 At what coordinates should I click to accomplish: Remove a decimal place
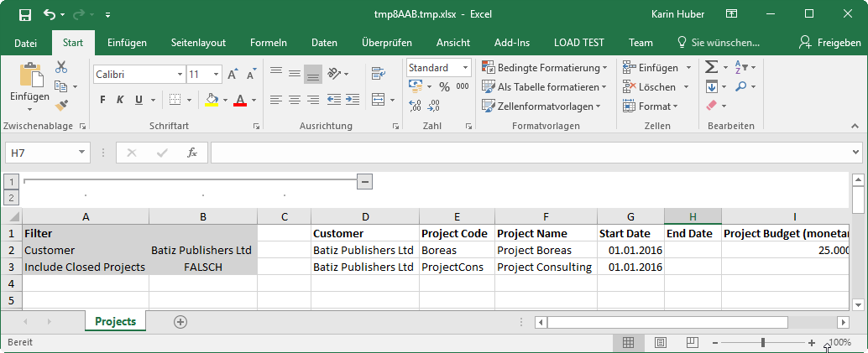coord(435,105)
